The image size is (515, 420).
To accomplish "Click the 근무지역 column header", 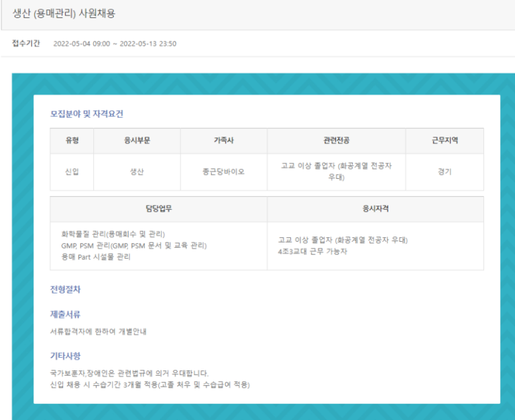I will (x=445, y=141).
